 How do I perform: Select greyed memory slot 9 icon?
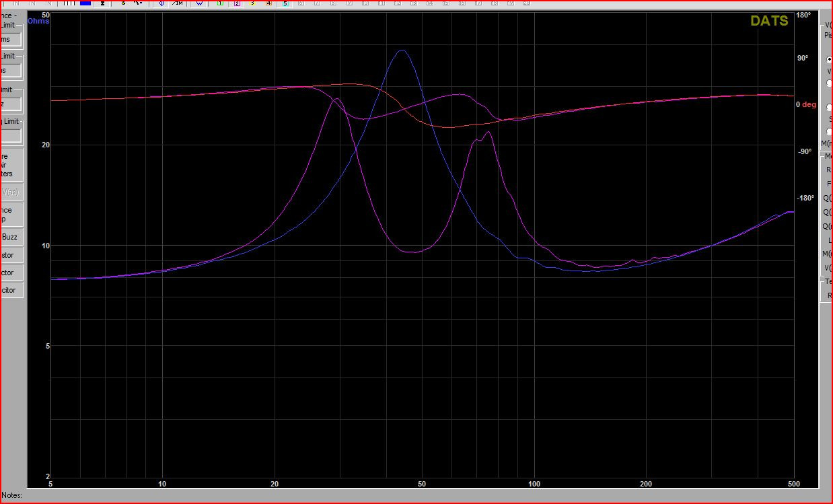click(x=349, y=3)
